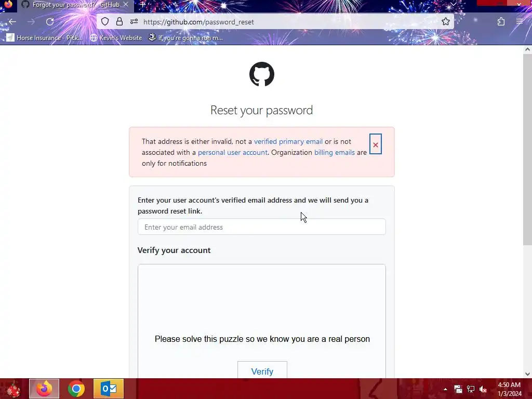This screenshot has height=399, width=532.
Task: Expand the list all tabs chevron
Action: (453, 4)
